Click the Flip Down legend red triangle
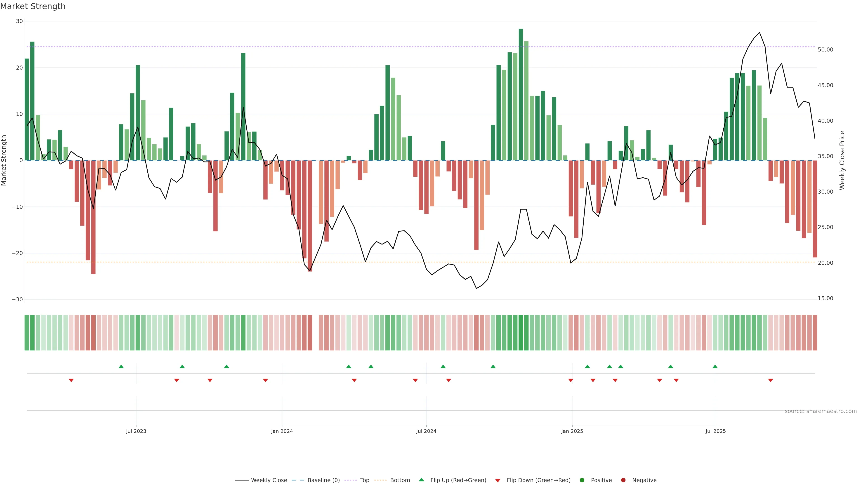The width and height of the screenshot is (868, 488). (498, 480)
